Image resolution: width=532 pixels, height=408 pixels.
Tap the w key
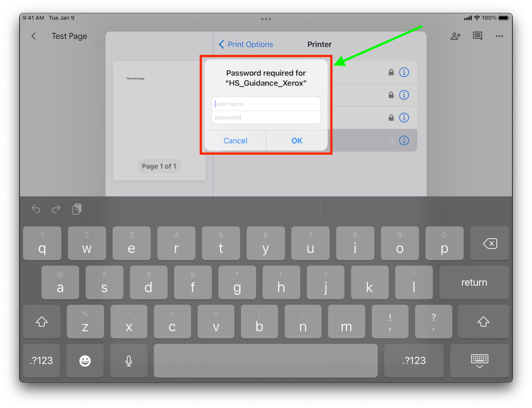(x=87, y=243)
